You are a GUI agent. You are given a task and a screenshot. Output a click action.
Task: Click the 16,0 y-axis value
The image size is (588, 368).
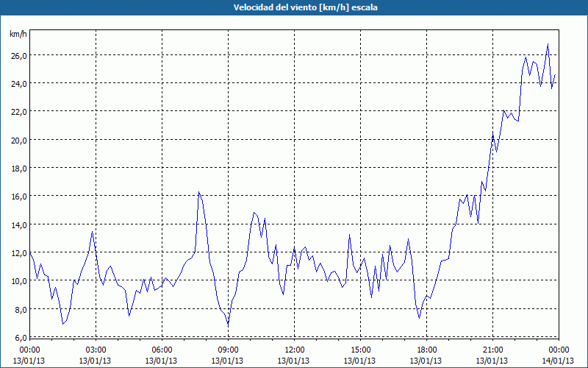[x=18, y=197]
